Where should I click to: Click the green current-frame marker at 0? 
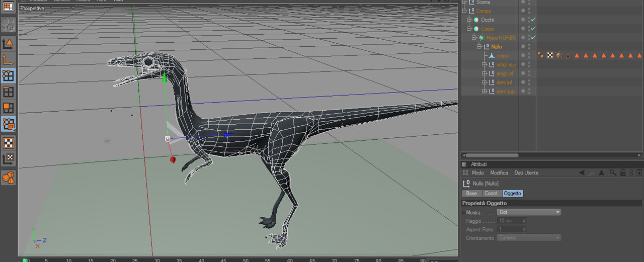pos(25,260)
